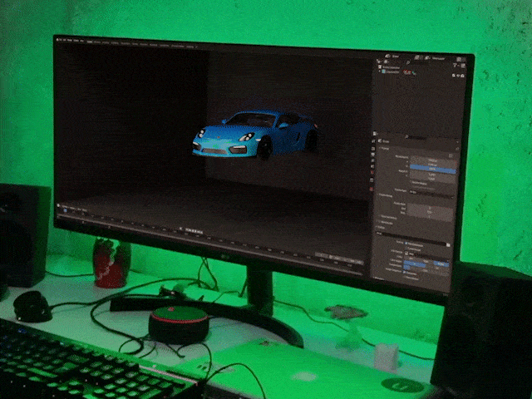
Task: Click the Compression slider
Action: point(425,268)
